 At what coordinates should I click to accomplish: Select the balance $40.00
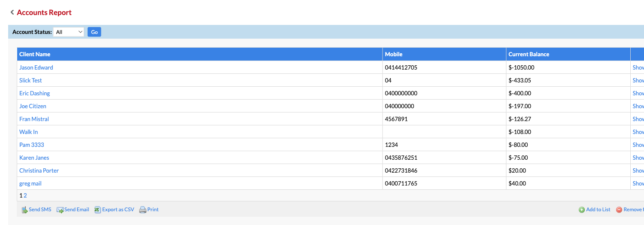tap(517, 183)
